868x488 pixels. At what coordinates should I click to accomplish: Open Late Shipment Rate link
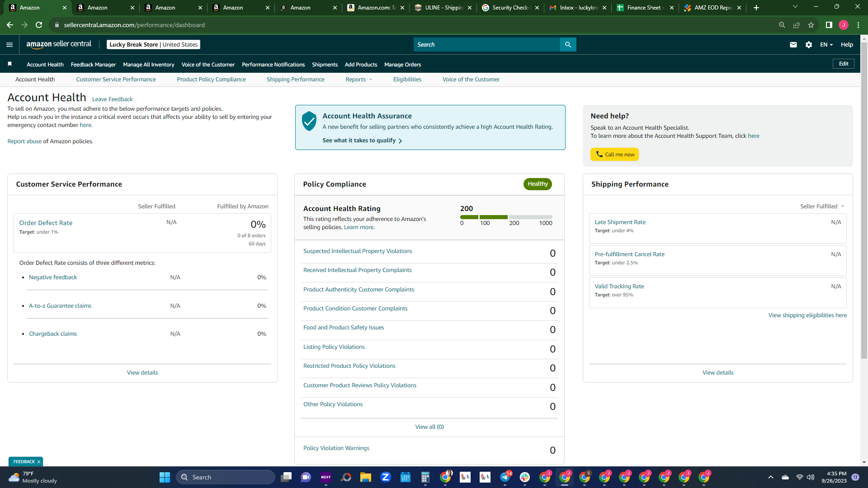[620, 222]
